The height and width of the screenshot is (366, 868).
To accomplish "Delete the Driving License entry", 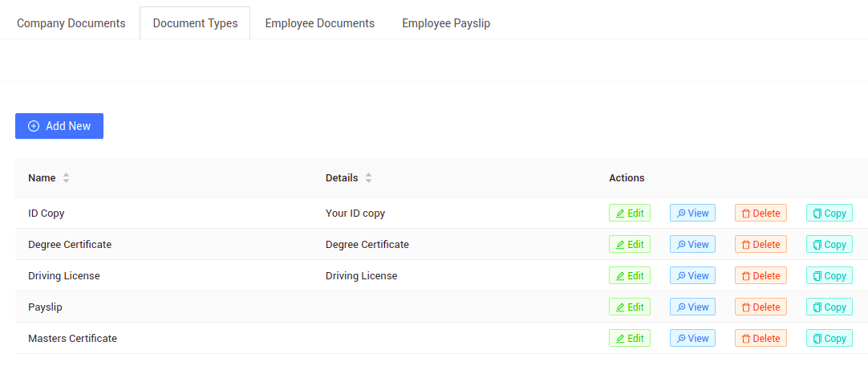I will (x=761, y=276).
